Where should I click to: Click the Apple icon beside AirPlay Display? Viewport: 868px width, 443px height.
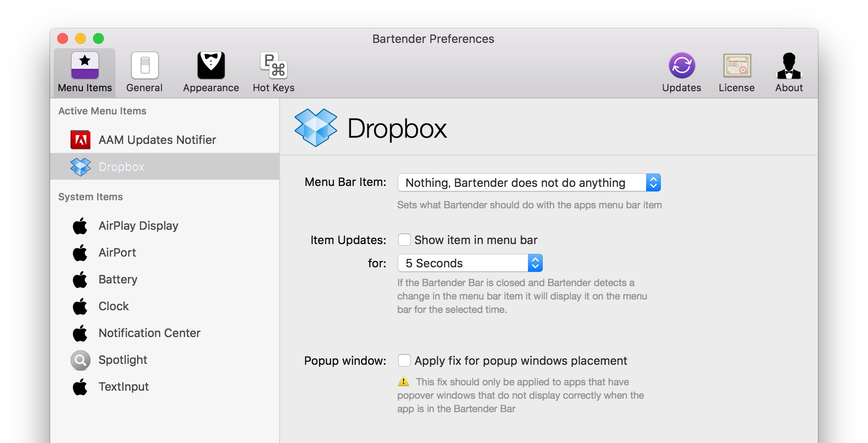[x=81, y=226]
